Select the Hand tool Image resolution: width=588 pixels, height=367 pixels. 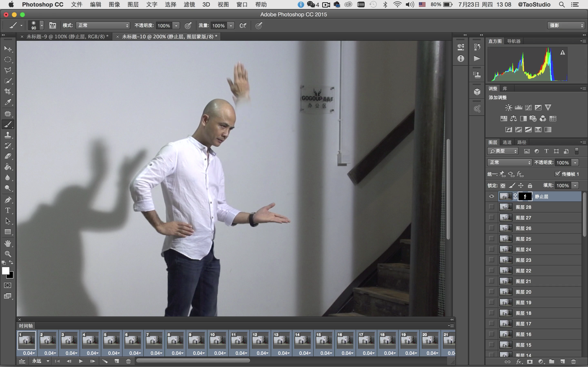point(8,243)
